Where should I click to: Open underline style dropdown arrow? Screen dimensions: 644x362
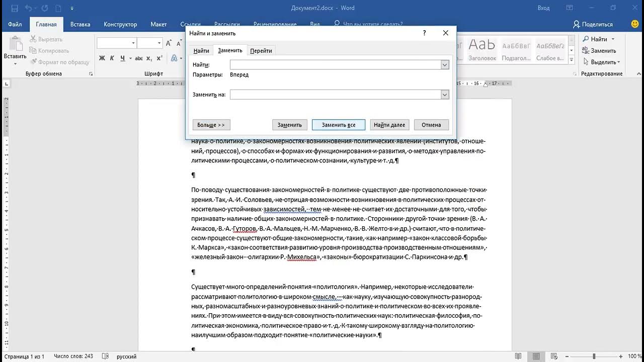click(129, 58)
